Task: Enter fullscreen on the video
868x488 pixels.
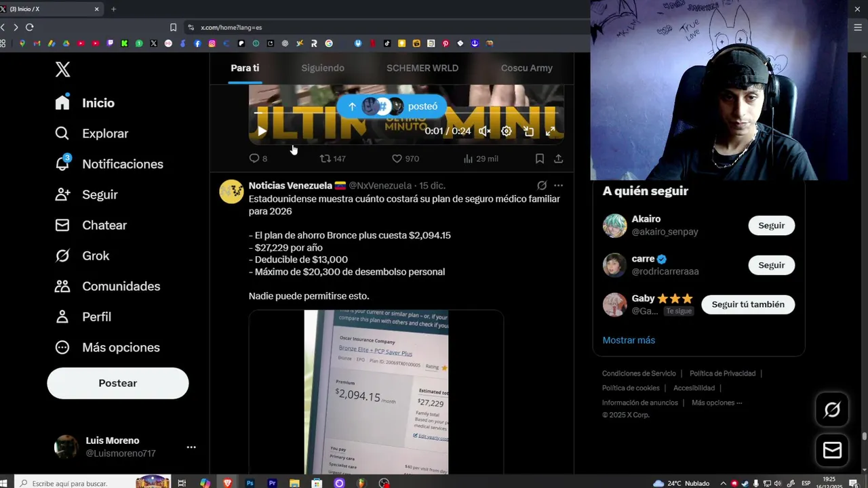Action: (x=551, y=131)
